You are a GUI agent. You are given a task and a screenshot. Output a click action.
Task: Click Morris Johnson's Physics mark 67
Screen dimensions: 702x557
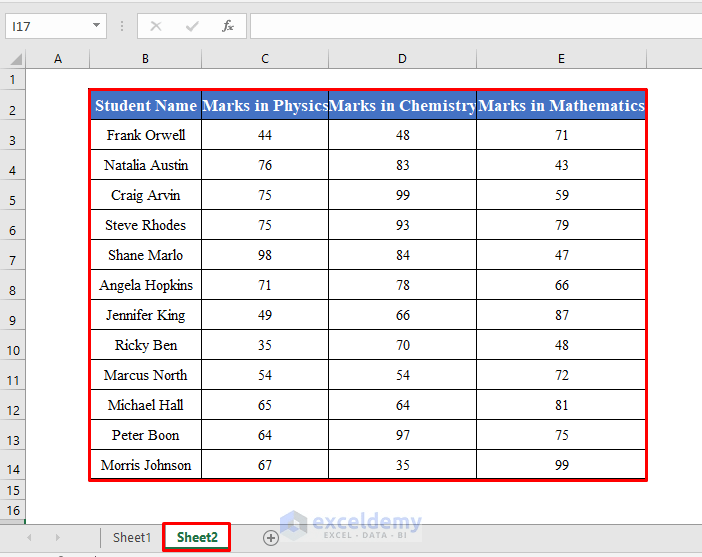click(265, 465)
